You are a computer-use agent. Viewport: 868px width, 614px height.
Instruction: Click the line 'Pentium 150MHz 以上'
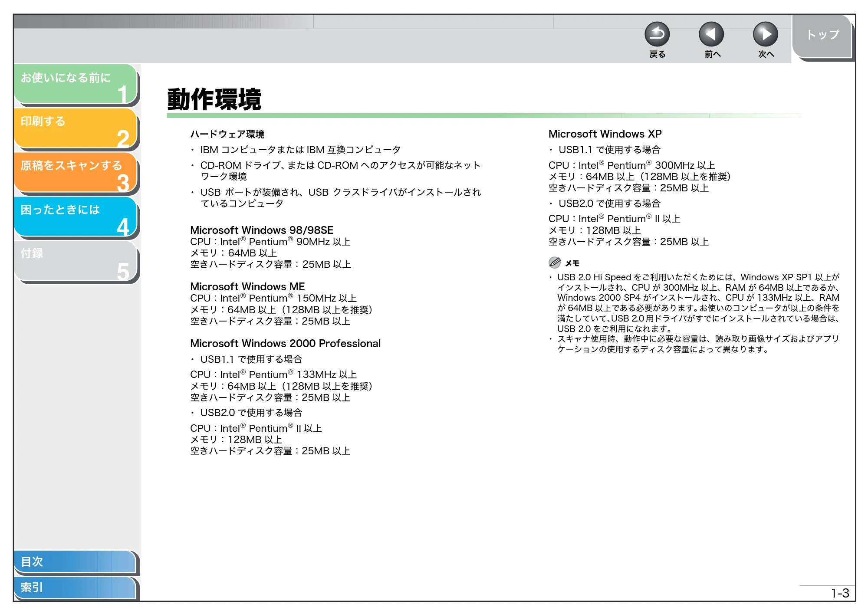pos(273,298)
